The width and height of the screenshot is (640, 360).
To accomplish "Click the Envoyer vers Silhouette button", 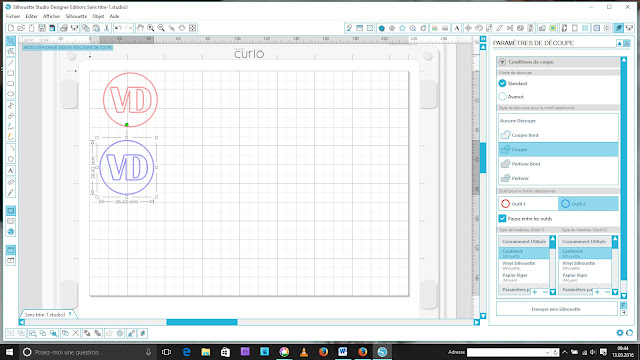I will [556, 309].
